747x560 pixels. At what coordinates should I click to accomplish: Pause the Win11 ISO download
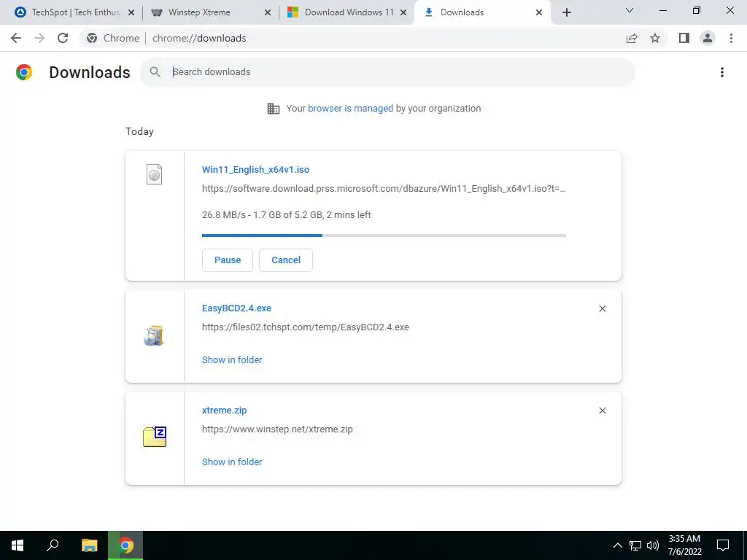pos(228,260)
